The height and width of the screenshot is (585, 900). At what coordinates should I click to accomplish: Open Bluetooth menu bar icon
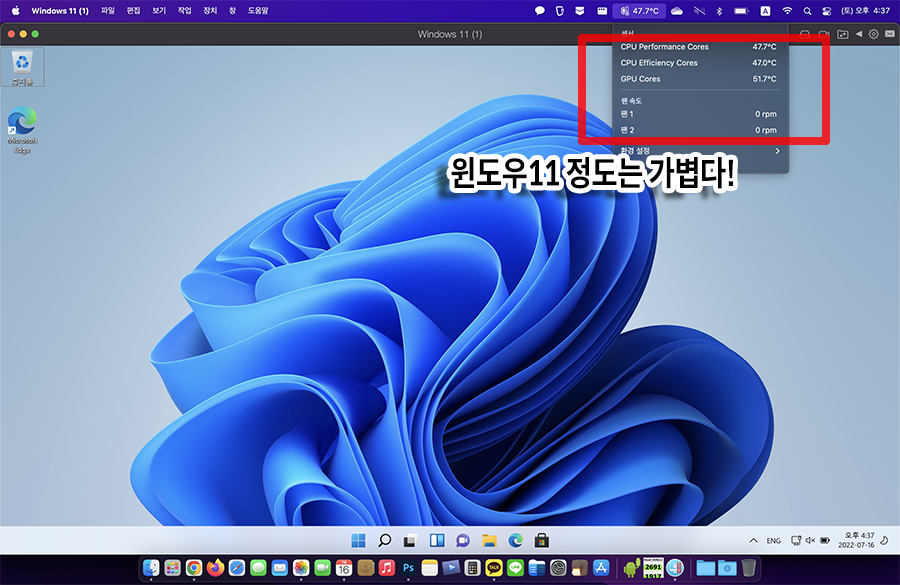click(x=719, y=10)
